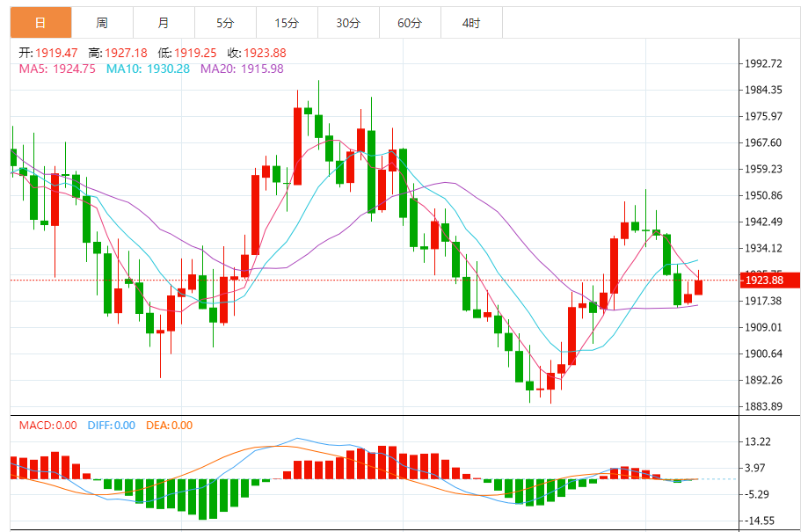Click the 1934.12 price axis label
Screen dimensions: 808x532
click(763, 248)
